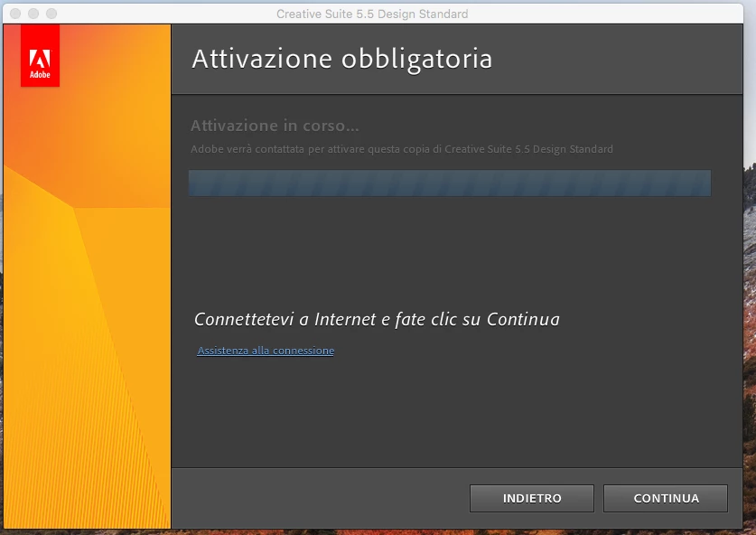Open the Assistenza alla connessione link
The width and height of the screenshot is (756, 535).
pos(266,351)
